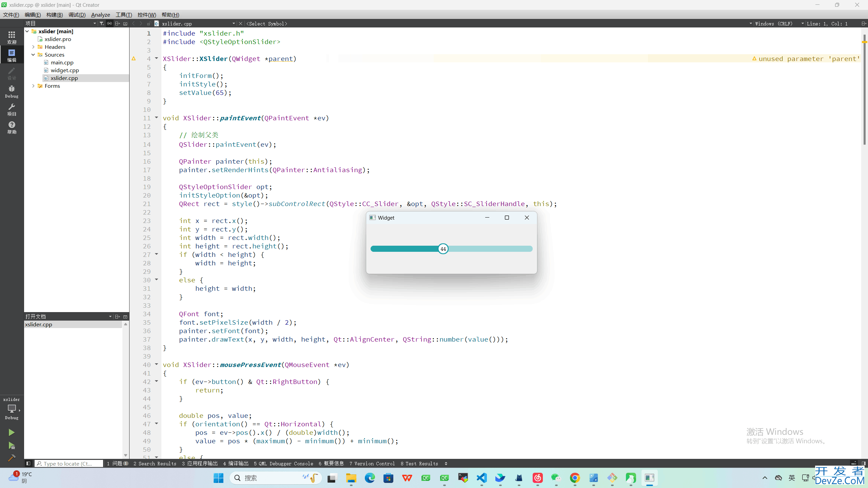The image size is (868, 488).
Task: Fold the mousePressEvent function at line 40
Action: (x=156, y=364)
